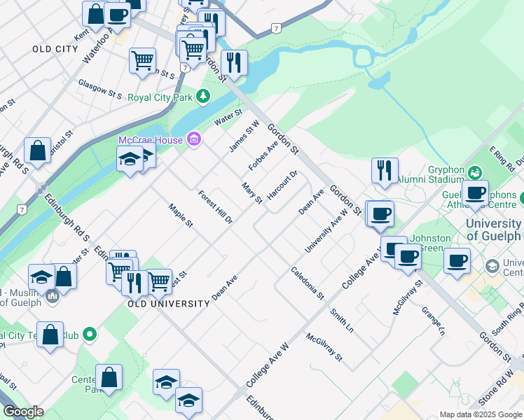Select the front cafe marker at Johnston Green

[408, 258]
